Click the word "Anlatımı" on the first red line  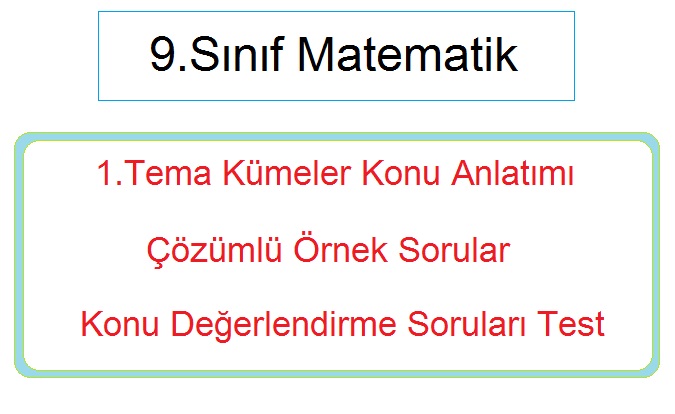512,173
